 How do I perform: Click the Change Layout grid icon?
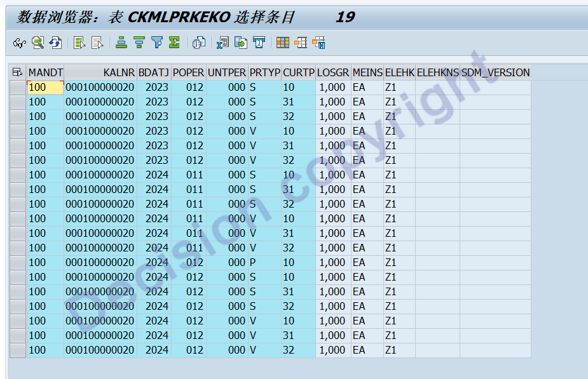point(283,43)
